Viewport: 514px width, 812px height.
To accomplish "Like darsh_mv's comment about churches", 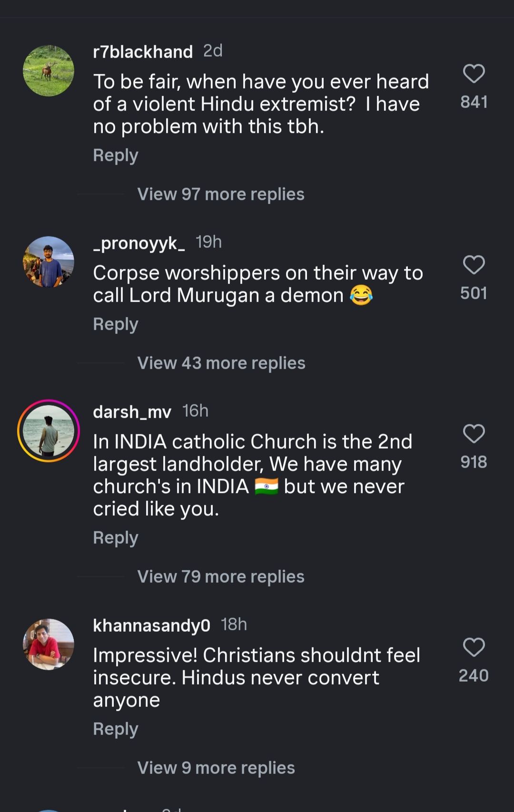I will click(x=474, y=434).
